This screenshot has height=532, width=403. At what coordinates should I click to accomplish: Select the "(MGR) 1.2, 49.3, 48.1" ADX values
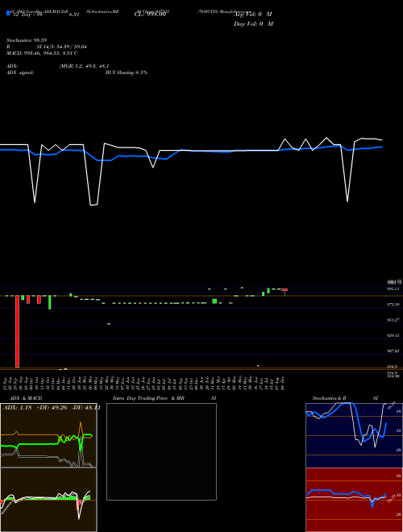coord(84,66)
